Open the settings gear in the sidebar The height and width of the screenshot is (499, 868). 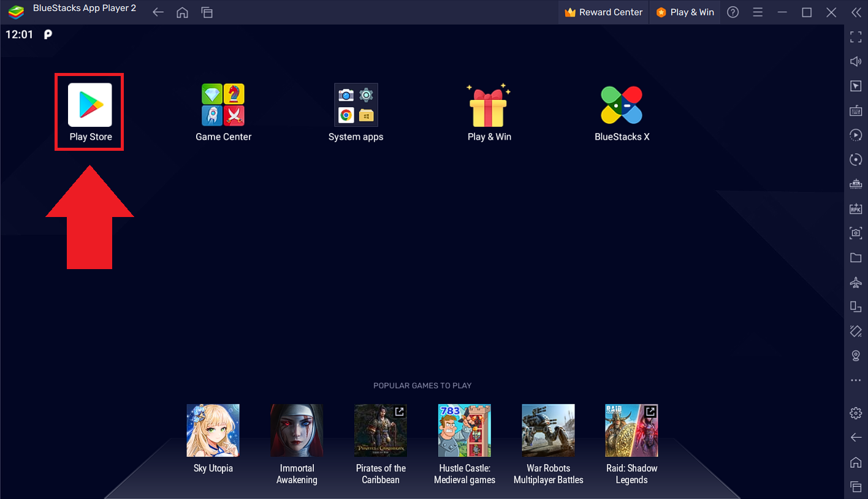(856, 413)
